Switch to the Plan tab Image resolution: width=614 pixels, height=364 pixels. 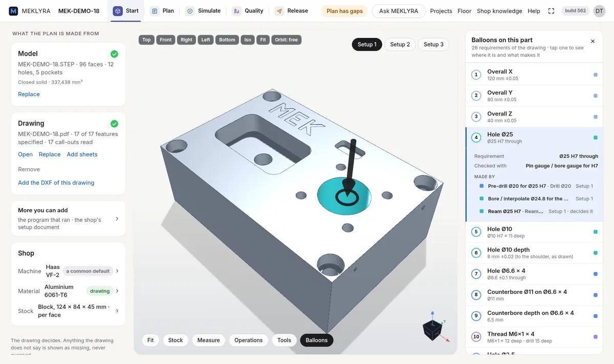click(162, 11)
